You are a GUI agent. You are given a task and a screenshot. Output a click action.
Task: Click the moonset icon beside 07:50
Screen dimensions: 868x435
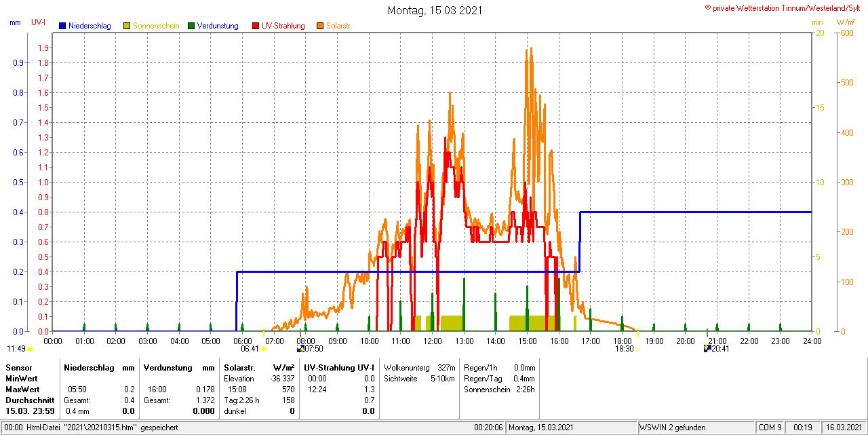click(x=300, y=348)
